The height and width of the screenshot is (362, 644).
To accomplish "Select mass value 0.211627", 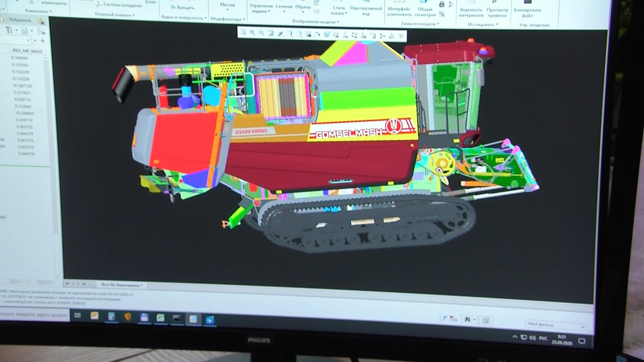I will coord(22,93).
